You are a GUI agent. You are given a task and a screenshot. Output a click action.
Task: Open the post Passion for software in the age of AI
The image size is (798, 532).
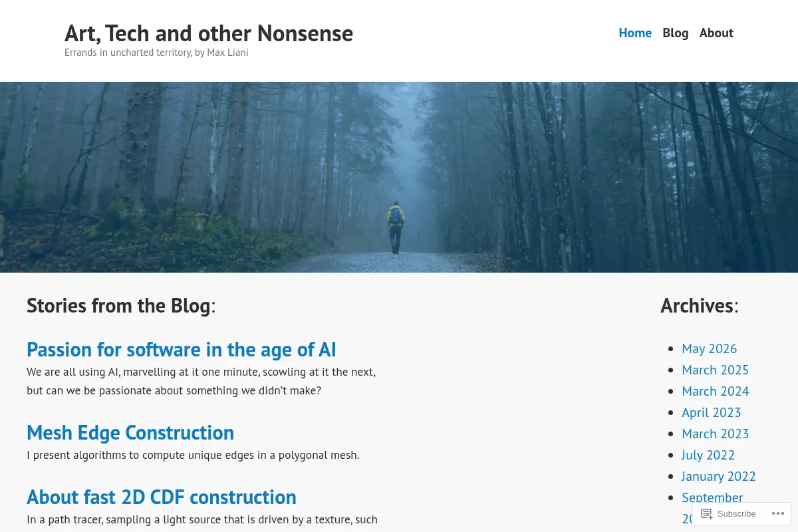pyautogui.click(x=182, y=349)
